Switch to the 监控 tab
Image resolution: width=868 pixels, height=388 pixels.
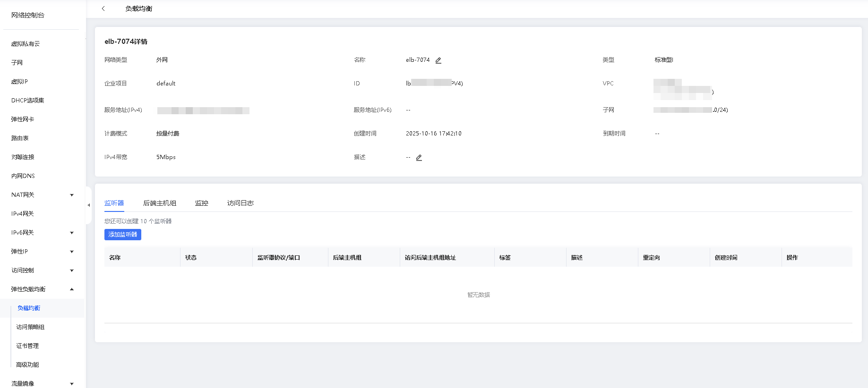pos(202,203)
